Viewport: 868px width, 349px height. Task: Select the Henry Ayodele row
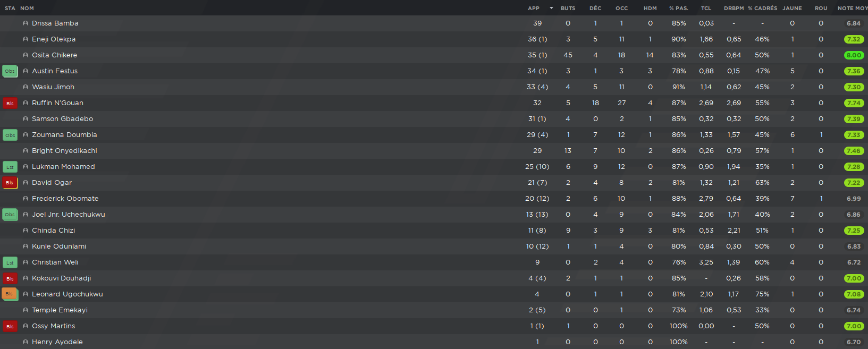click(x=434, y=342)
